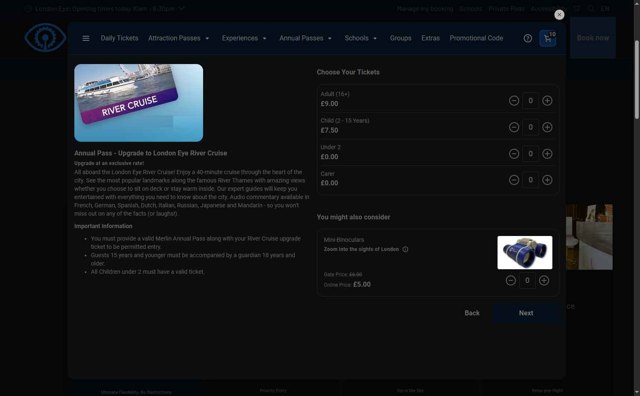Screen dimensions: 640x396
Task: Open the help question mark icon
Action: coord(528,38)
